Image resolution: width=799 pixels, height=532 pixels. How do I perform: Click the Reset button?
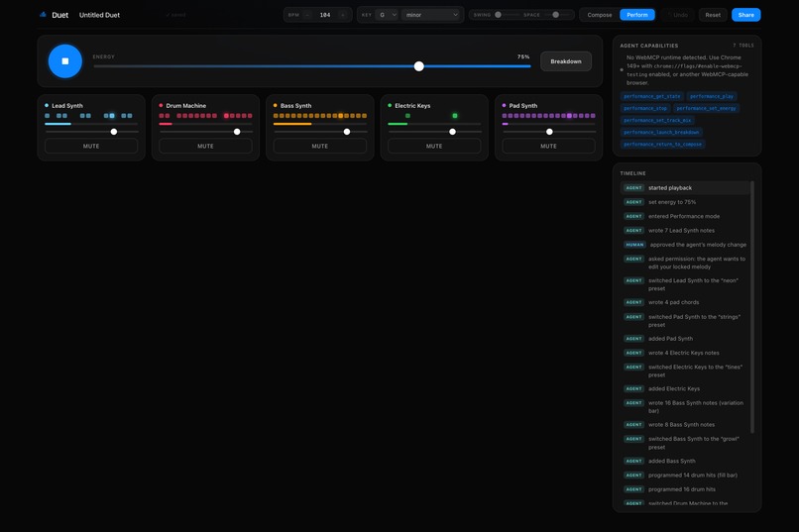point(713,15)
